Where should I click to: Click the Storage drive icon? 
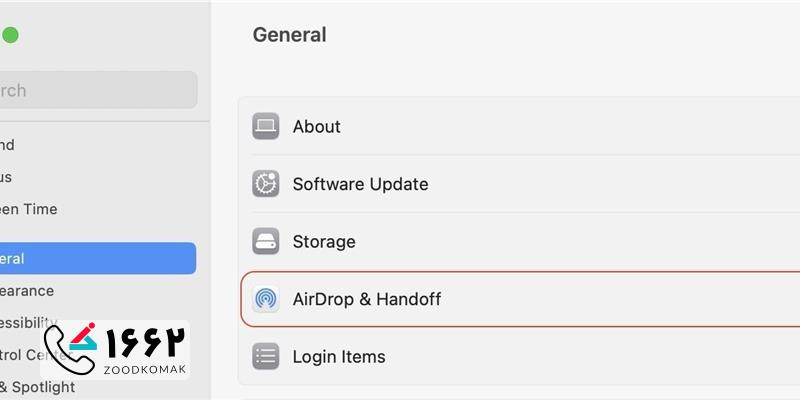(266, 242)
